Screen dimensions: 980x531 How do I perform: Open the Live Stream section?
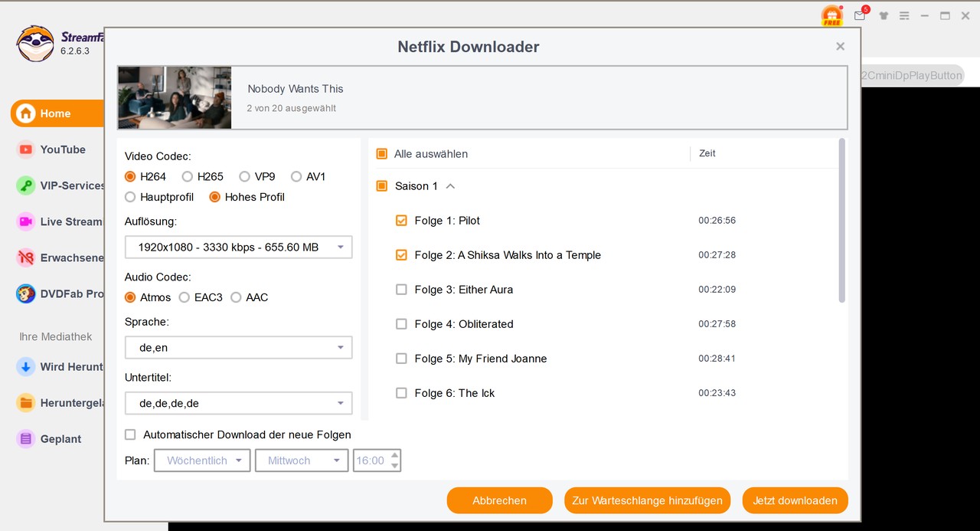click(72, 221)
